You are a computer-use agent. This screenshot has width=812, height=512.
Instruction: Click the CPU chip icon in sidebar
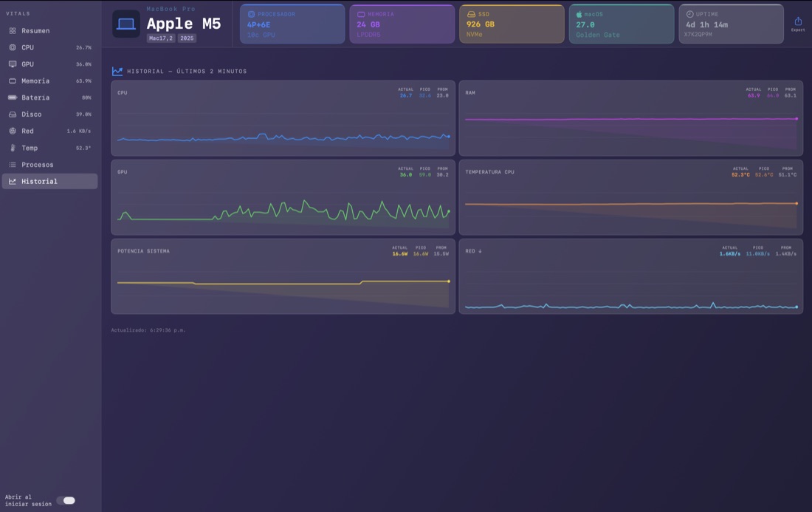point(13,47)
